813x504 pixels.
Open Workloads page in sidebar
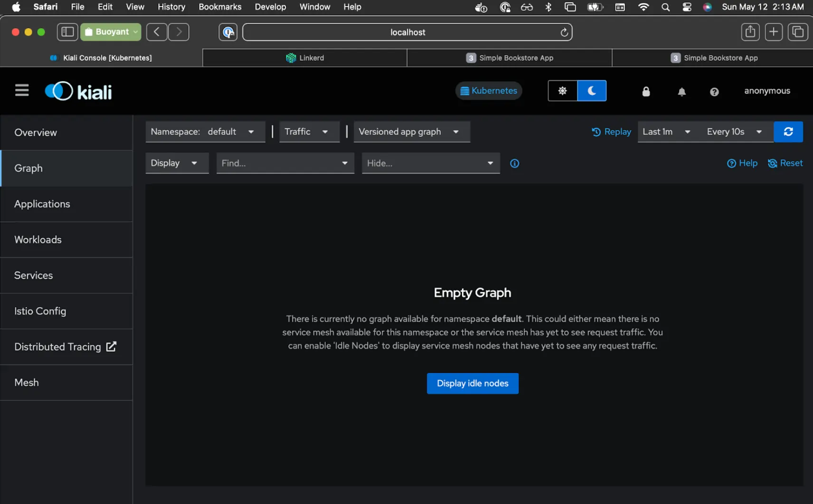point(66,240)
